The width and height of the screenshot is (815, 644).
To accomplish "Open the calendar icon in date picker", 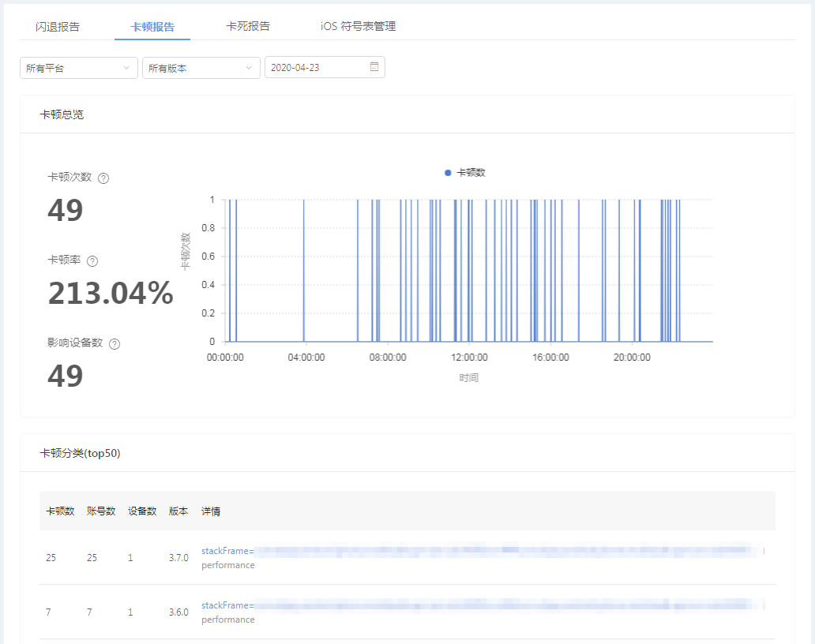I will (x=374, y=67).
